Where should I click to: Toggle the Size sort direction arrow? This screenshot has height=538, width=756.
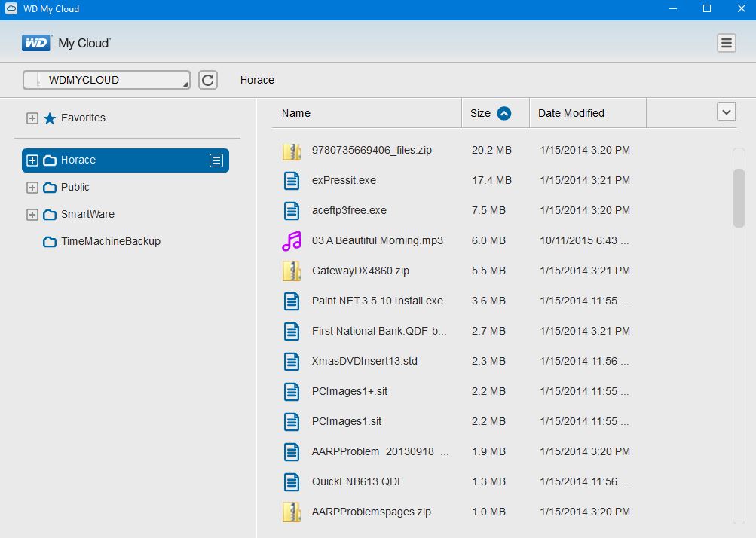(x=503, y=113)
